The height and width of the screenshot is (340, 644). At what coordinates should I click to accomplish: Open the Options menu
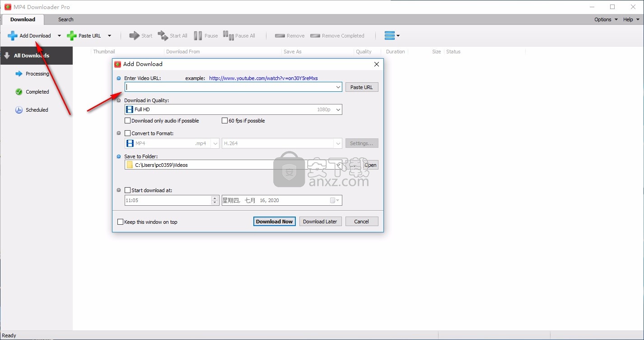click(x=606, y=19)
